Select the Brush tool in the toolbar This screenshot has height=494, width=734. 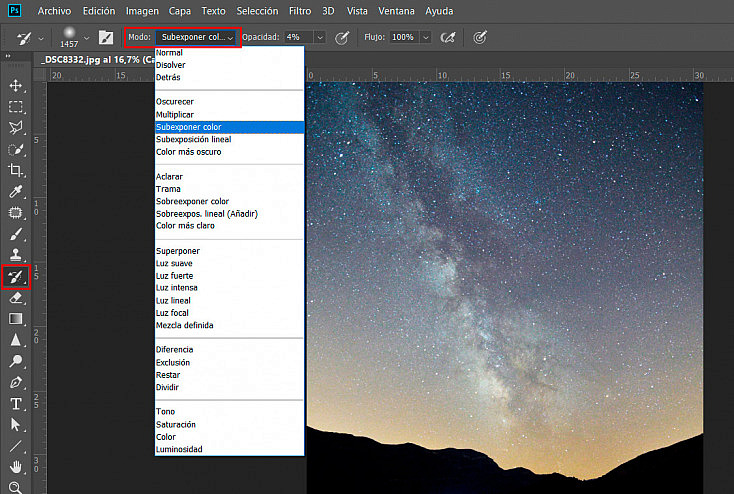coord(15,234)
